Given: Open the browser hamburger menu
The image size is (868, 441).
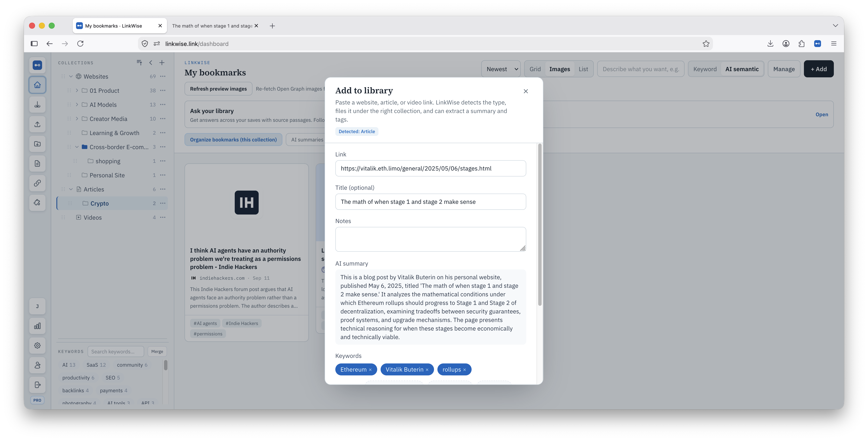Looking at the screenshot, I should click(x=834, y=44).
